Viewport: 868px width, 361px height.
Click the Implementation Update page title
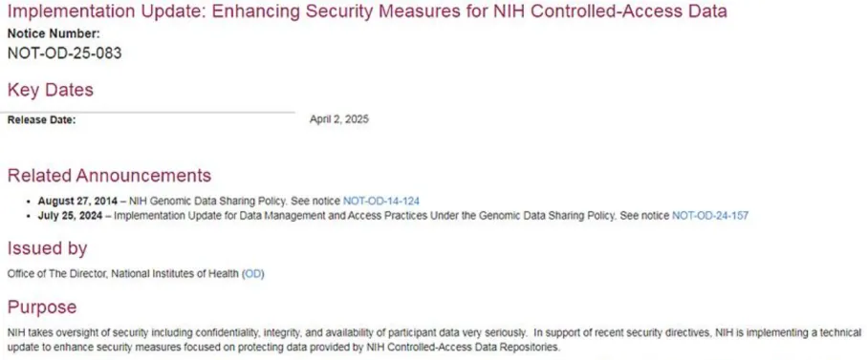coord(367,11)
